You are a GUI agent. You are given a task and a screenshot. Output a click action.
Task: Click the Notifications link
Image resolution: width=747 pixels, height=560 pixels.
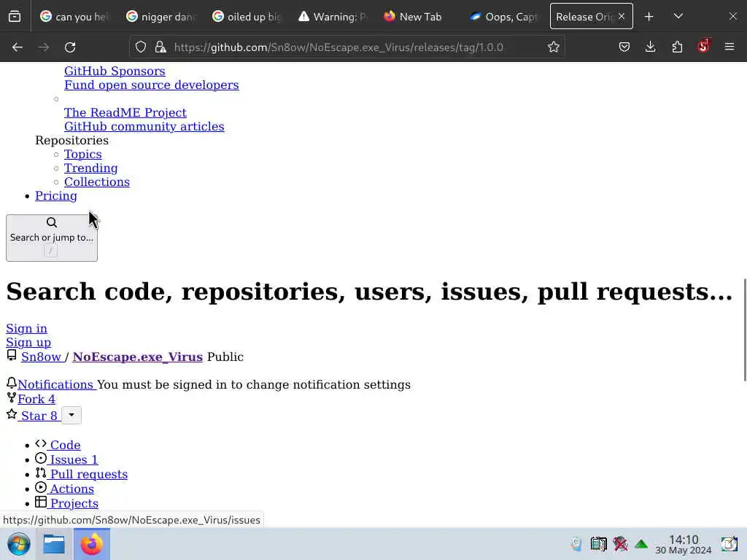[55, 384]
